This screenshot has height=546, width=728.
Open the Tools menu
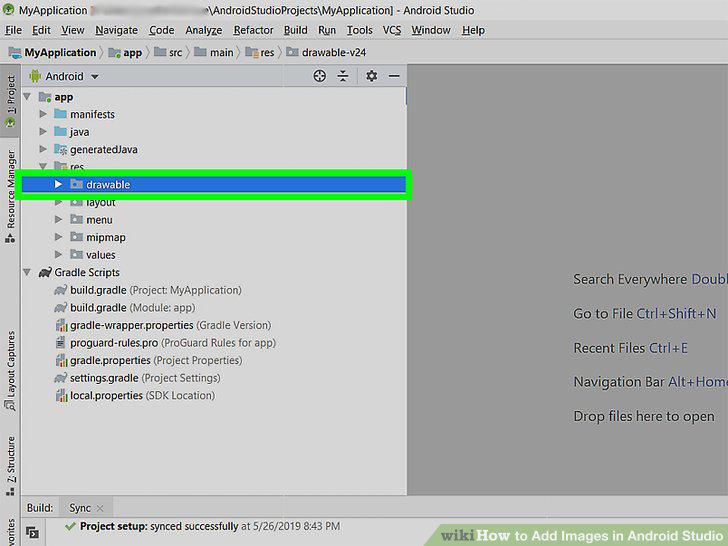coord(359,30)
